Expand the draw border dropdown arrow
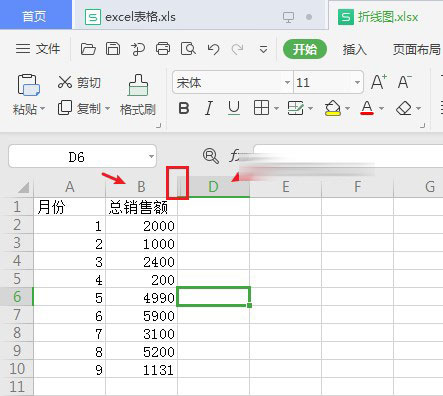This screenshot has height=396, width=443. pos(310,108)
